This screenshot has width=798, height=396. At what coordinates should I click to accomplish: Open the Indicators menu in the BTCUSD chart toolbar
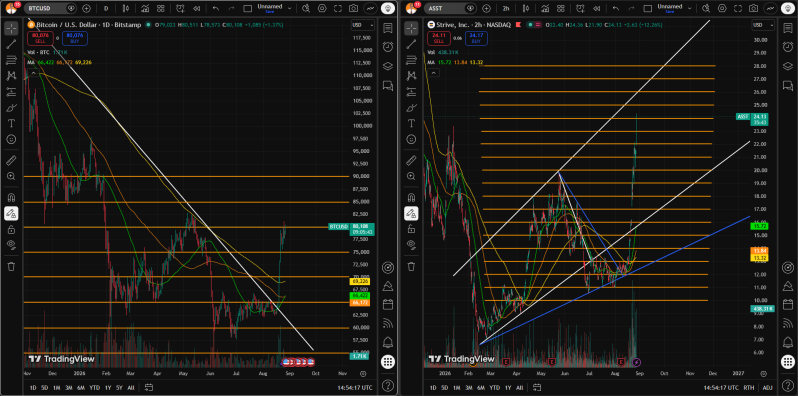coord(145,8)
